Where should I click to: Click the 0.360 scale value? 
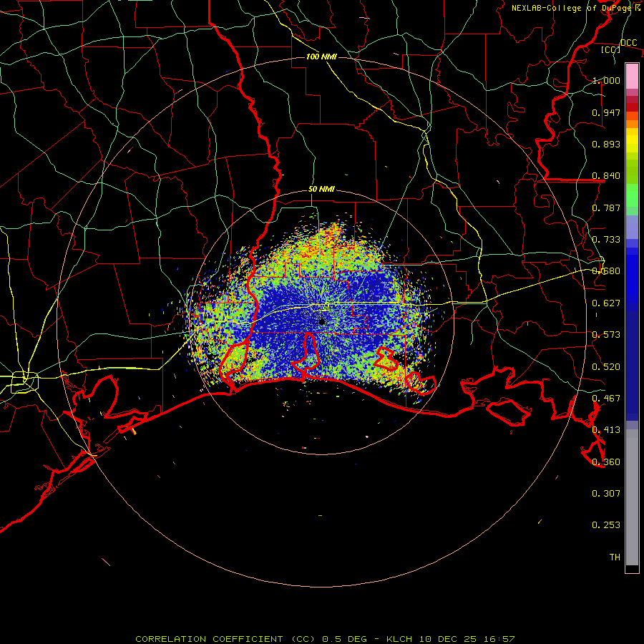point(606,462)
